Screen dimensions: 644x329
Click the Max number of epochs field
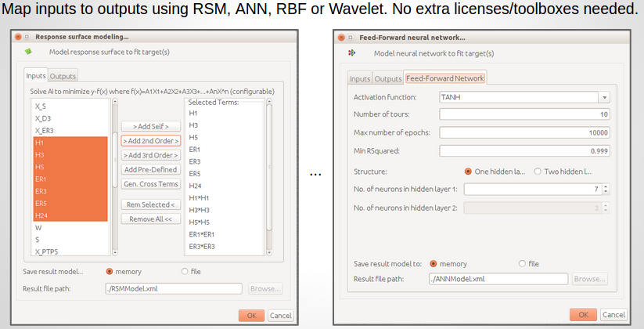coord(524,132)
